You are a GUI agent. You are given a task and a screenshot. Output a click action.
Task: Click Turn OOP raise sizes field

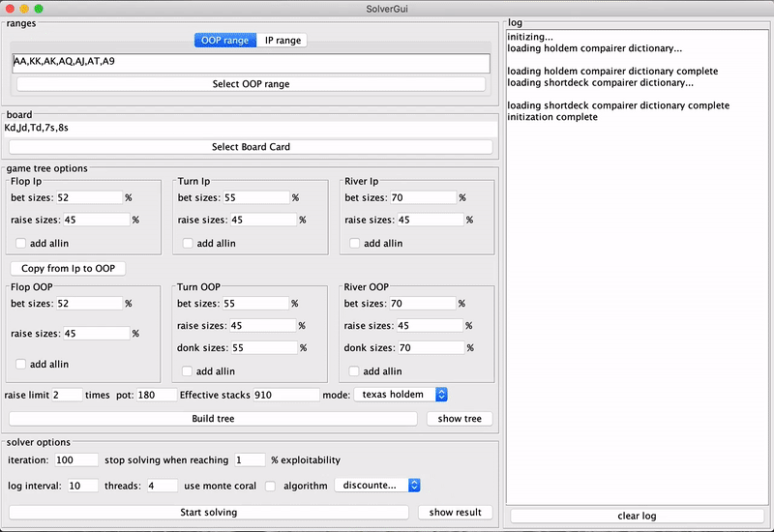click(263, 326)
